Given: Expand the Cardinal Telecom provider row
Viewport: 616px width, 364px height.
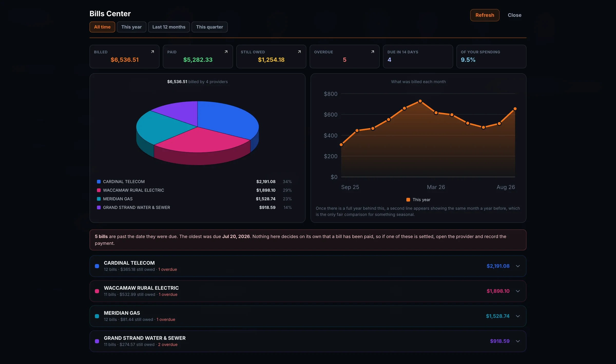Looking at the screenshot, I should pyautogui.click(x=308, y=266).
